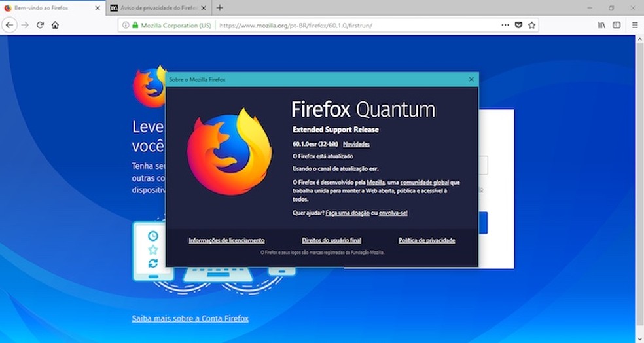Switch to Aviso de privacidade do Firefox tab
This screenshot has height=343, width=644.
[158, 8]
